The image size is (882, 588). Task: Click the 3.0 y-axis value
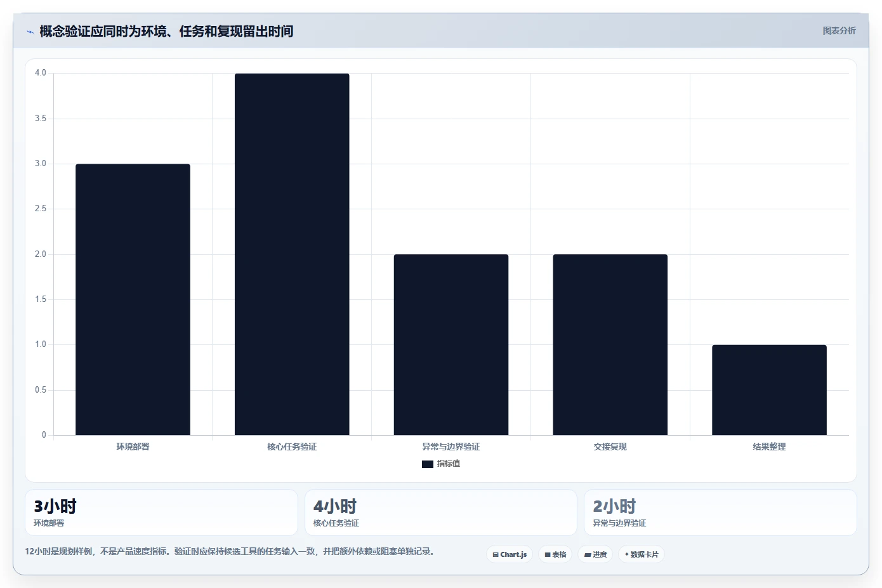[x=41, y=164]
